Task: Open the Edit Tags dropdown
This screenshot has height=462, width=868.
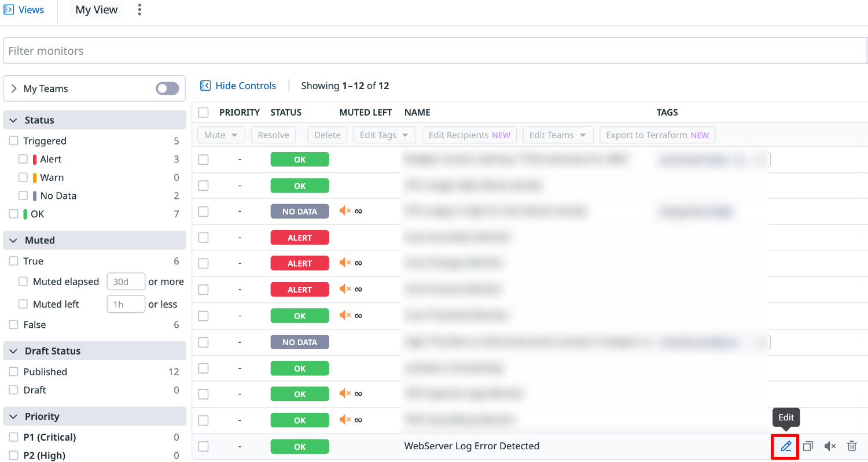Action: tap(384, 135)
